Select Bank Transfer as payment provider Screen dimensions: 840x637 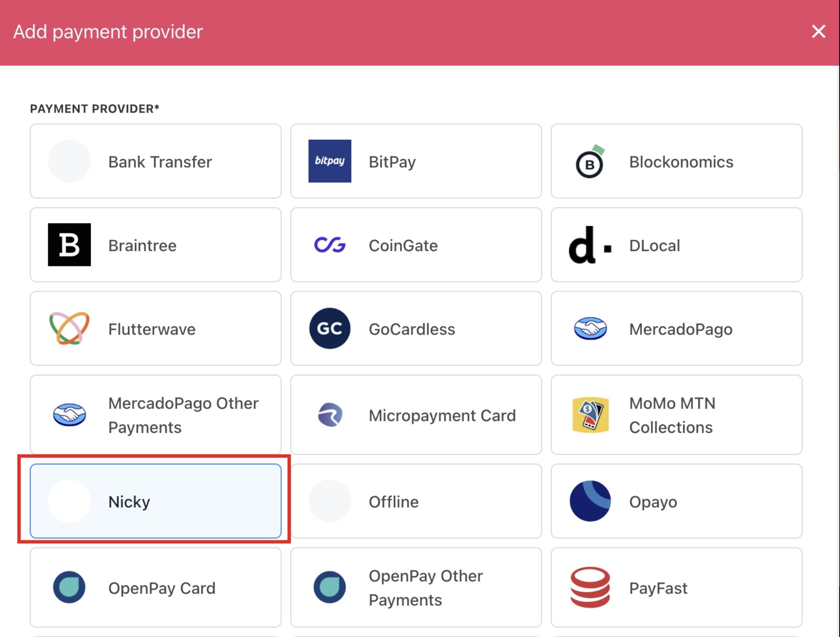[x=155, y=161]
